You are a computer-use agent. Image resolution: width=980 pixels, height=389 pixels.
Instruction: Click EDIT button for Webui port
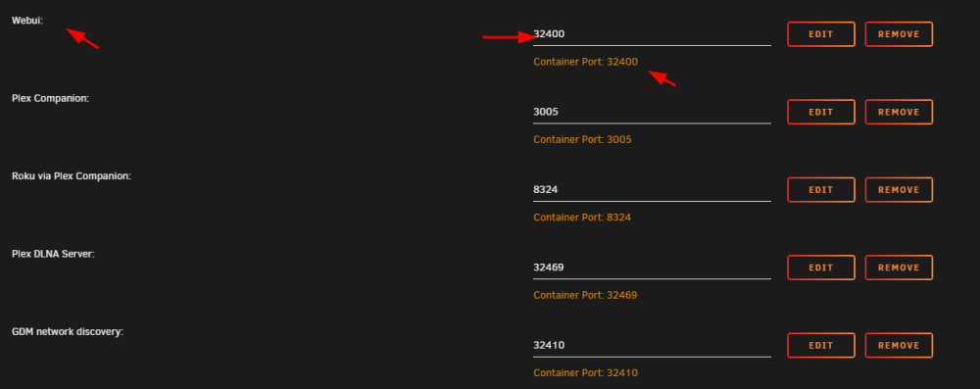coord(820,34)
